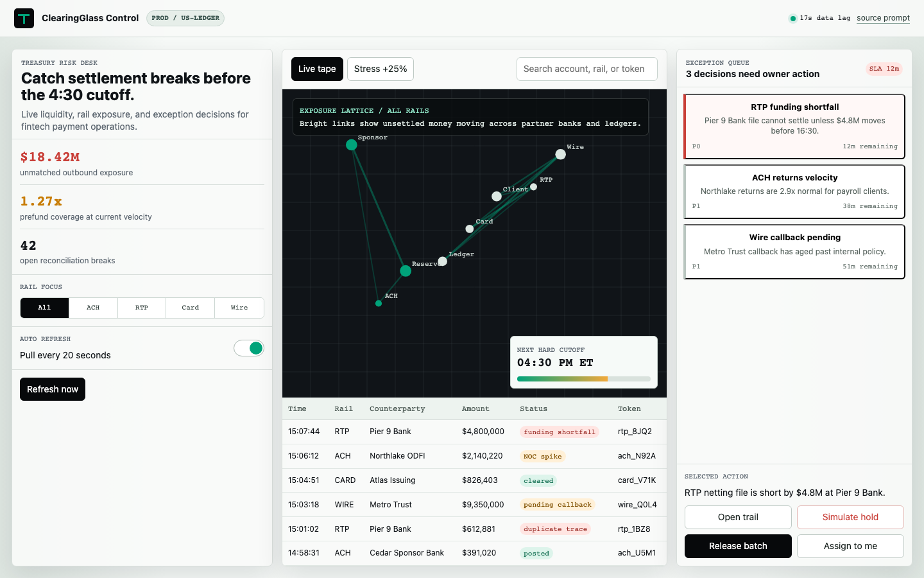Viewport: 924px width, 578px height.
Task: Click the pending callback status pill
Action: click(x=558, y=505)
